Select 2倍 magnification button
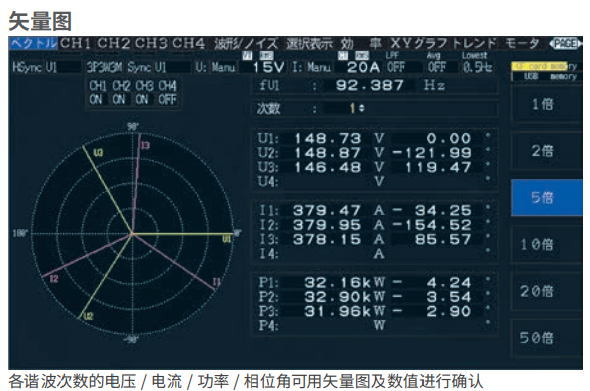The width and height of the screenshot is (590, 391). click(x=546, y=151)
